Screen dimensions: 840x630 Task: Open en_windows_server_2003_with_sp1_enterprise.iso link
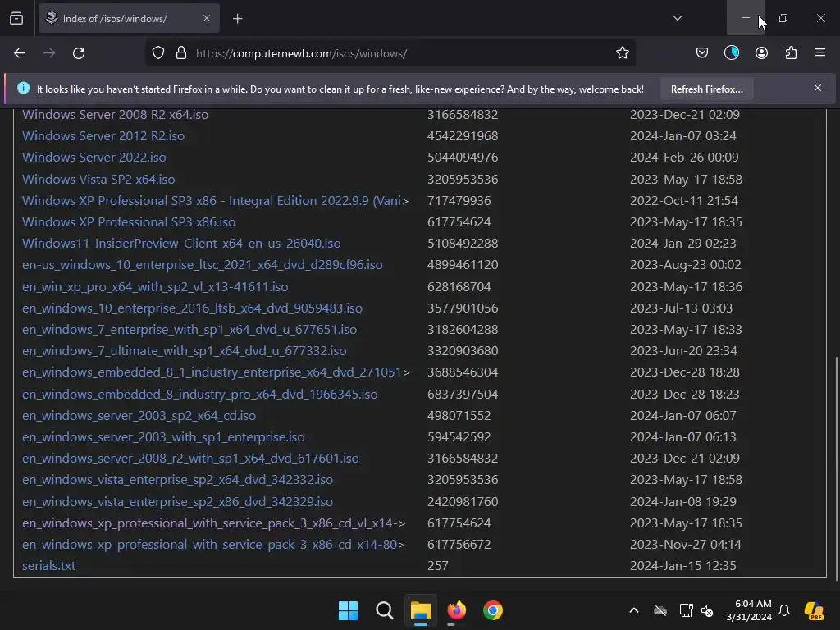click(x=163, y=438)
